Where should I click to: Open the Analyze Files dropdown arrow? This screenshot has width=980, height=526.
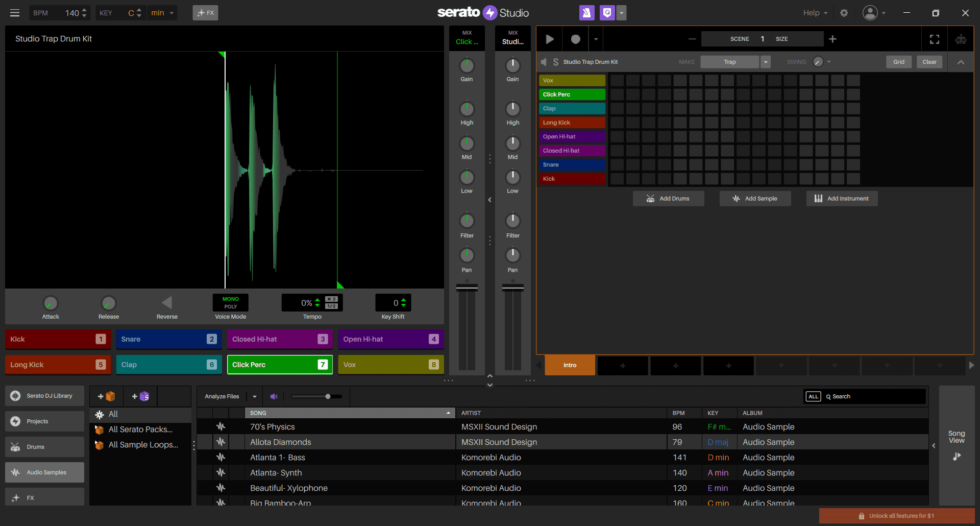pyautogui.click(x=255, y=396)
